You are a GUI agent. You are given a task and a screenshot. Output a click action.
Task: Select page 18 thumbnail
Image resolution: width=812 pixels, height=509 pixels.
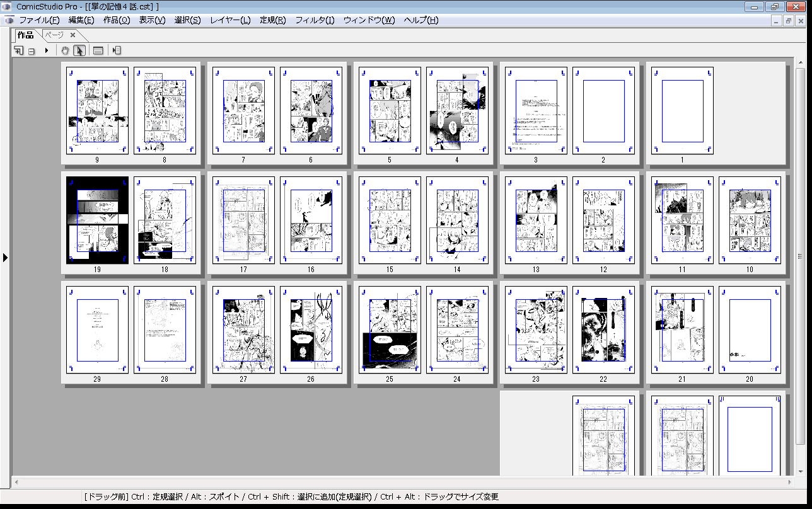coord(165,220)
